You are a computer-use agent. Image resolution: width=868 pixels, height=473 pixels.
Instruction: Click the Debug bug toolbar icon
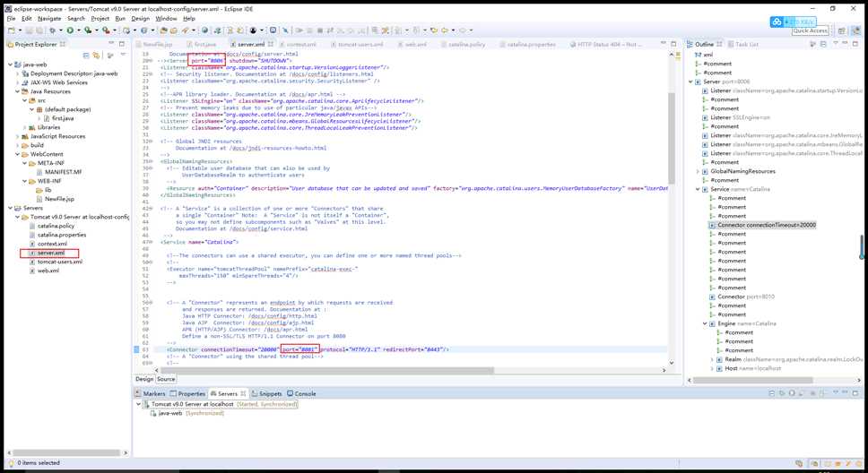click(53, 30)
